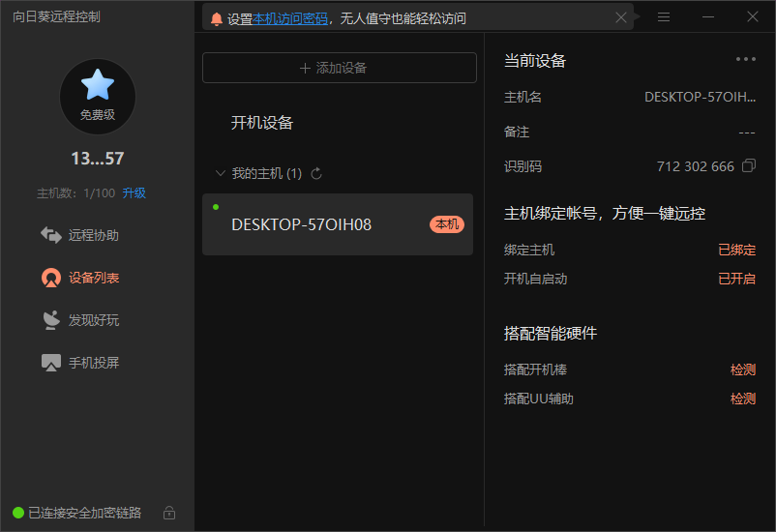The width and height of the screenshot is (776, 532).
Task: Select 设备列表 in sidebar
Action: click(x=79, y=278)
